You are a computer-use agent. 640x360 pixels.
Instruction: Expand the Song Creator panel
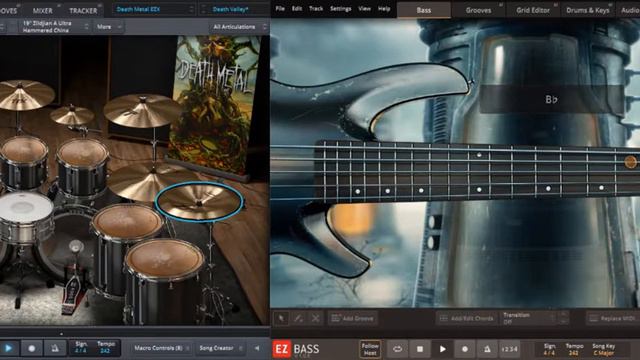220,348
